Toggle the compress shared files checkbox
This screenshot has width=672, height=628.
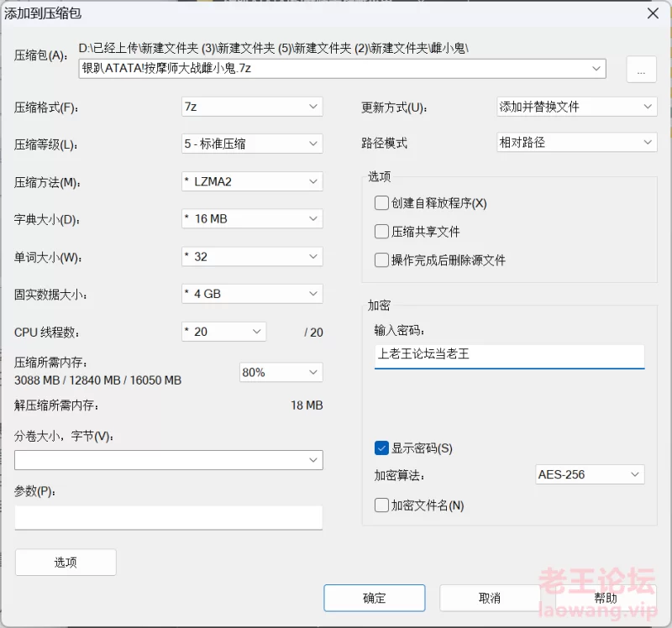pos(382,232)
